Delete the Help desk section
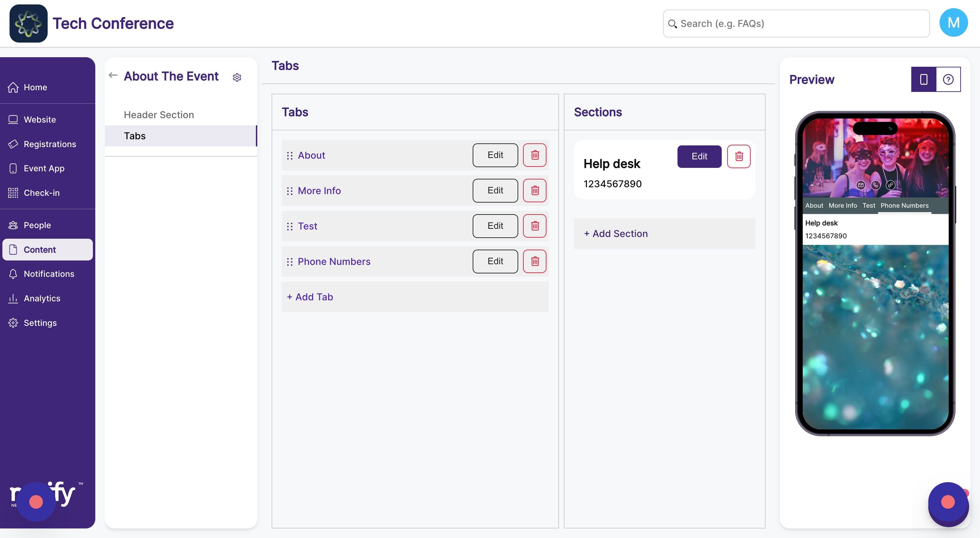 click(738, 156)
